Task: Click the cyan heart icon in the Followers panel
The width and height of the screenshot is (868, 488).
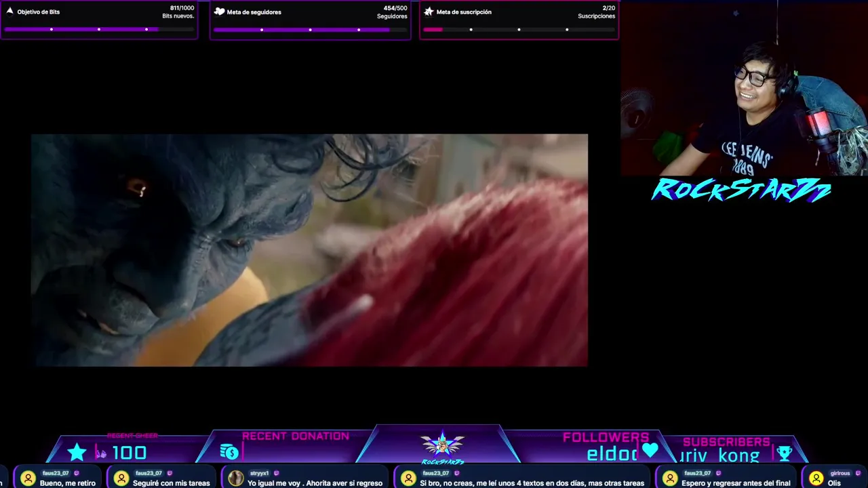Action: (650, 450)
